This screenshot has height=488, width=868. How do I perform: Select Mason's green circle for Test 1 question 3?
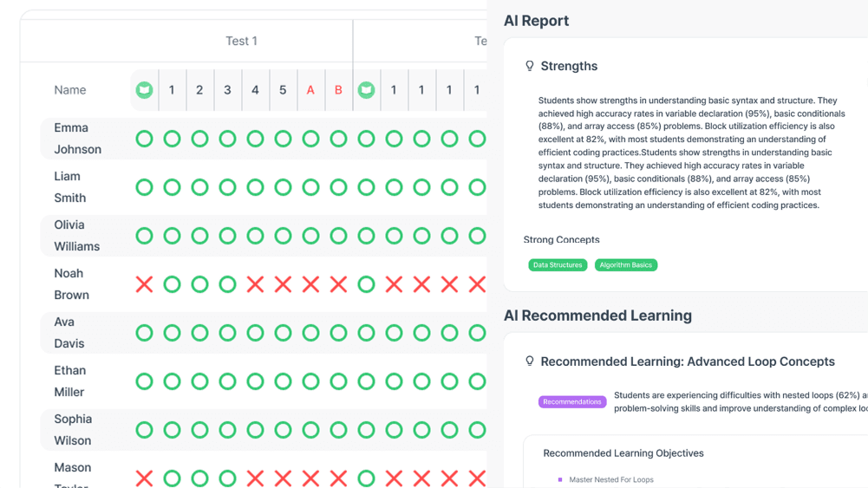[x=227, y=478]
